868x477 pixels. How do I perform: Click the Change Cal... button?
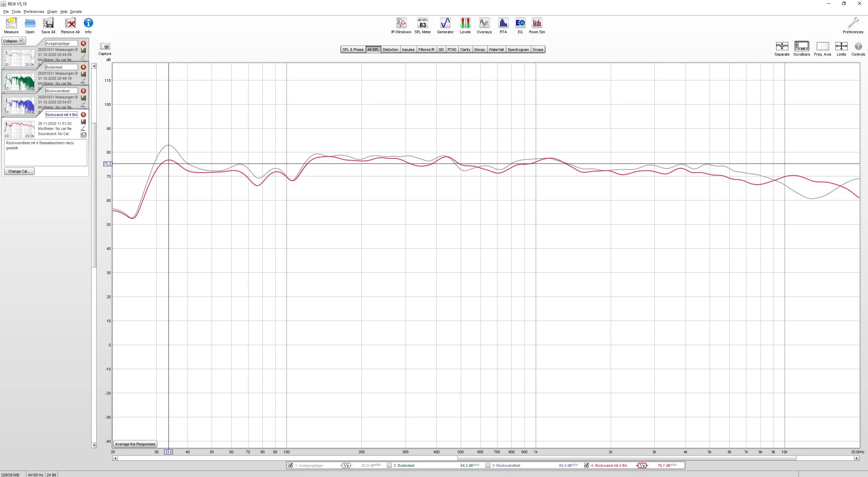(19, 171)
